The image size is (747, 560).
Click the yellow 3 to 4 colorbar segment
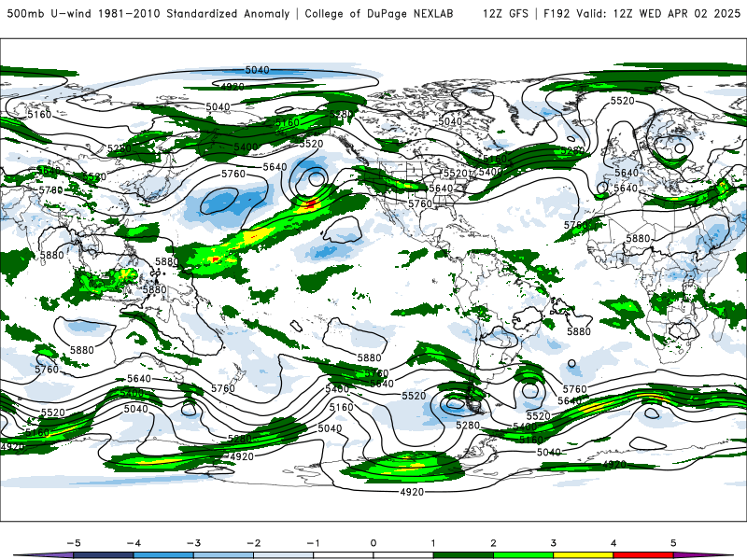[584, 555]
